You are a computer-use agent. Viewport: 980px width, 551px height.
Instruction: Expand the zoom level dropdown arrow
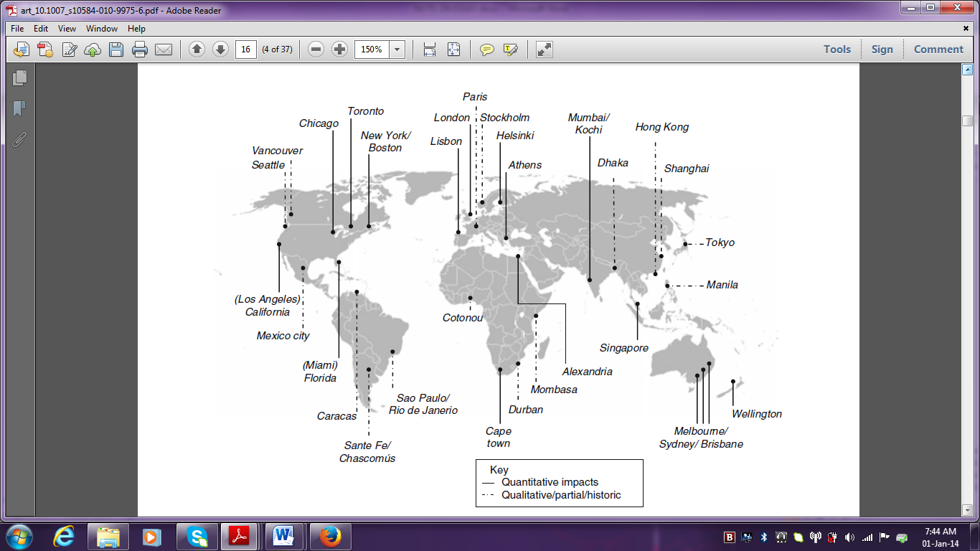click(x=397, y=50)
